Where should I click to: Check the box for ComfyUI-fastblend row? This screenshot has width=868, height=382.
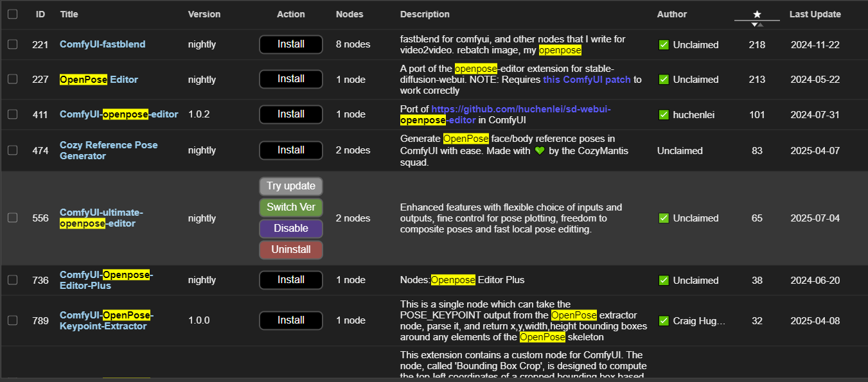pyautogui.click(x=12, y=44)
